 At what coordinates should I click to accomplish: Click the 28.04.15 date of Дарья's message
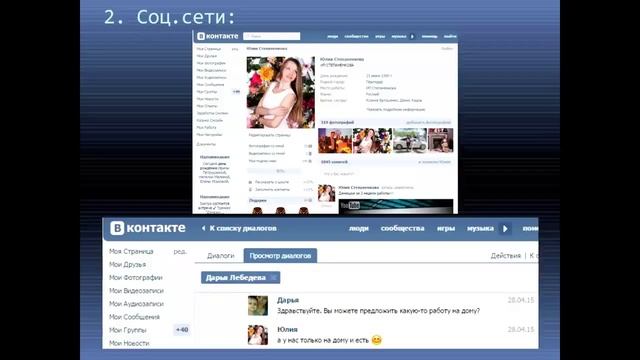[521, 300]
